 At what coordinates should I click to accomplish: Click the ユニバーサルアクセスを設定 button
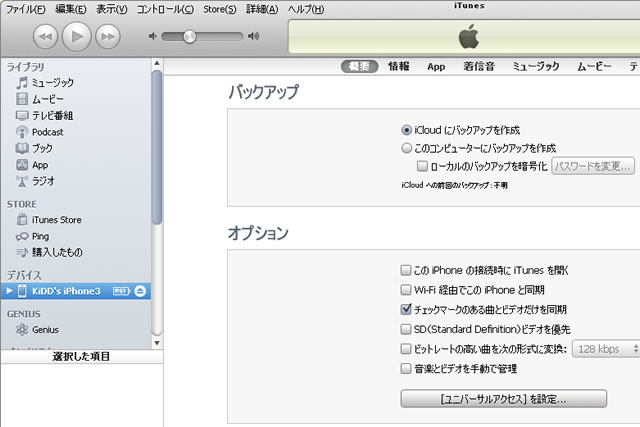503,399
